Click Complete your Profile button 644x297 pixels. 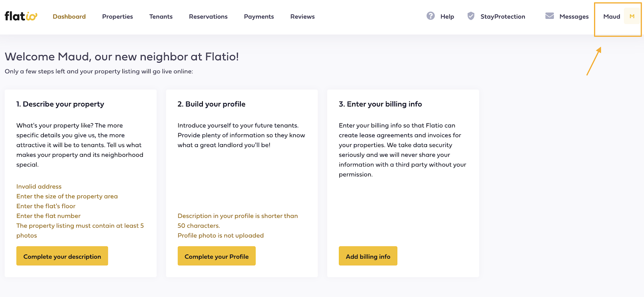point(217,256)
